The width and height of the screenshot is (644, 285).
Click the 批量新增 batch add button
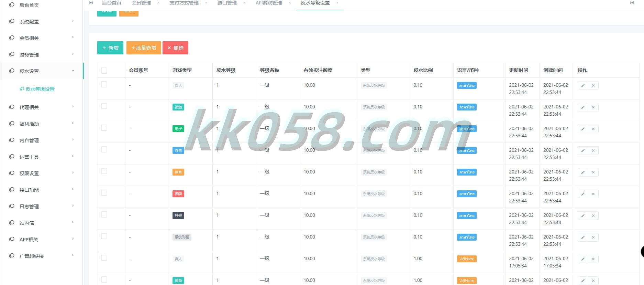click(144, 48)
